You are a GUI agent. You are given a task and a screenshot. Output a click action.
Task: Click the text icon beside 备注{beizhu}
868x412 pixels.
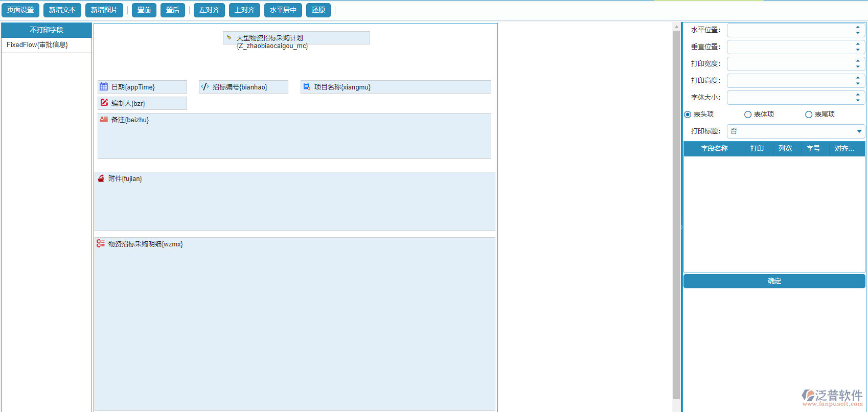coord(104,119)
